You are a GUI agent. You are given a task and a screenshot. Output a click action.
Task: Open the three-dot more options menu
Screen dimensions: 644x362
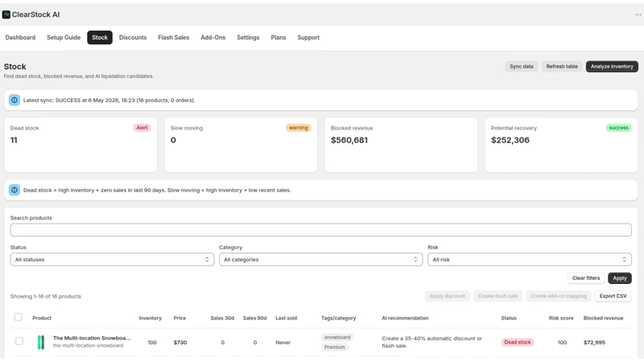(638, 14)
